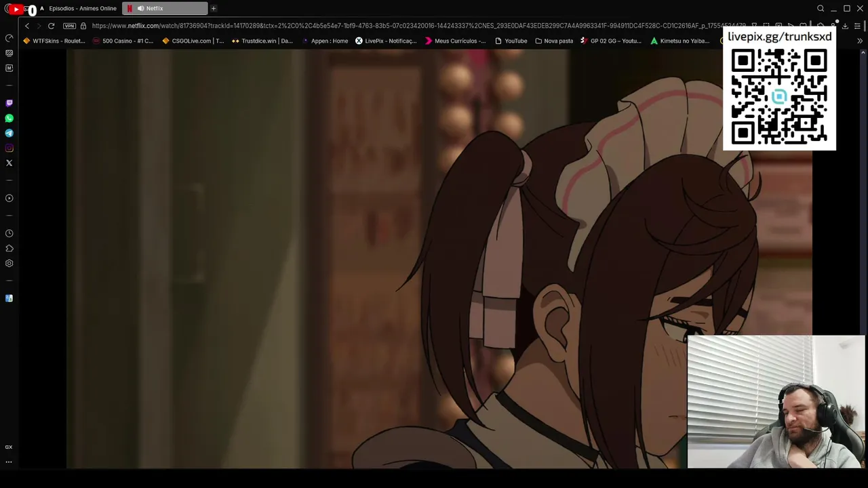Open CSGOLive.com bookmark

pyautogui.click(x=193, y=41)
